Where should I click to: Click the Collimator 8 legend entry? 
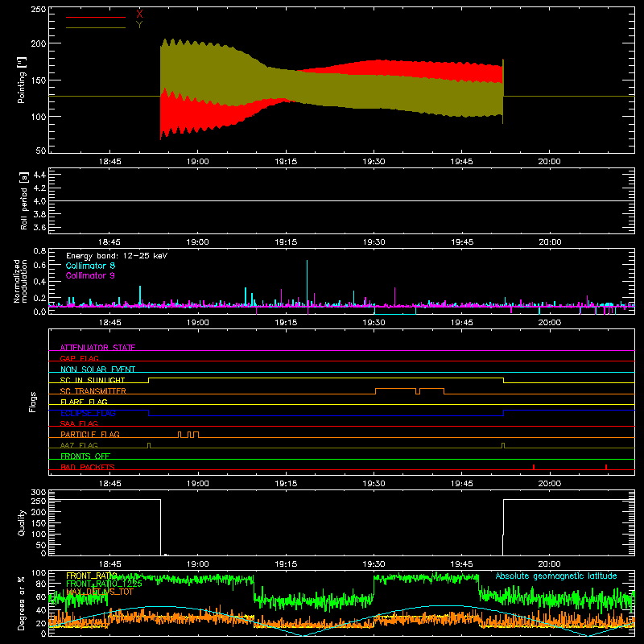(x=90, y=266)
